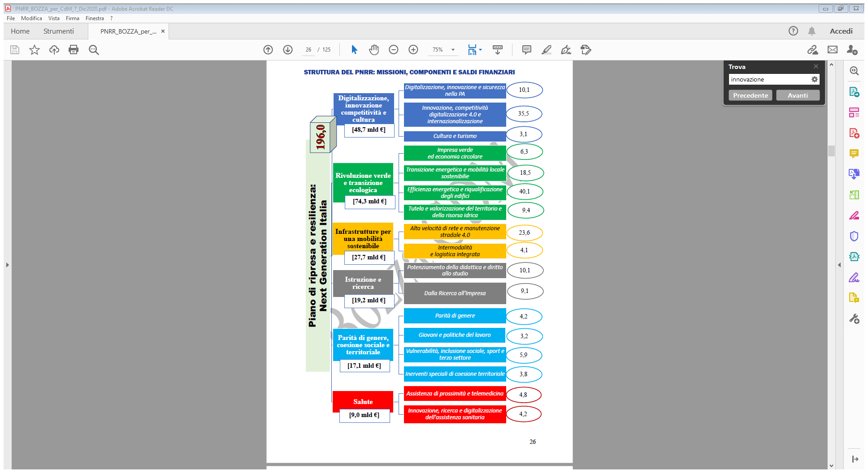Collapse the right tools pane
868x473 pixels.
click(839, 265)
